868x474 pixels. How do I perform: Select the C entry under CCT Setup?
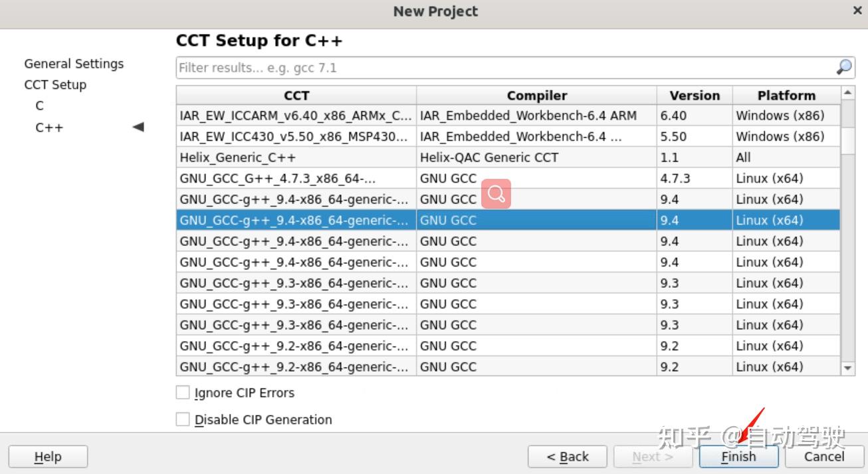click(40, 106)
